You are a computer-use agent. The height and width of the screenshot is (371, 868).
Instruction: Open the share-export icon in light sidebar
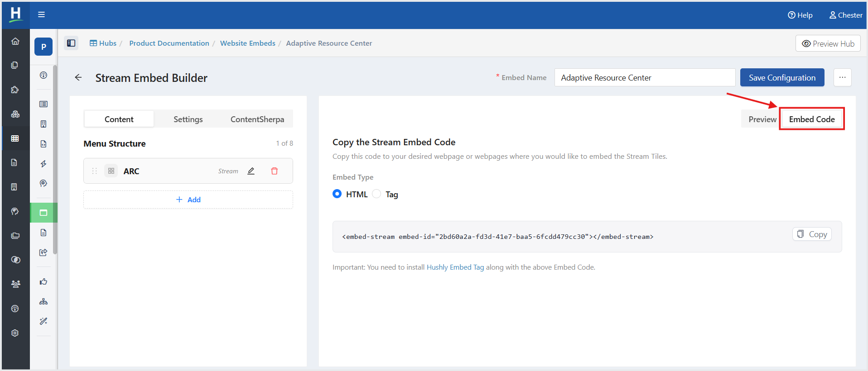click(43, 252)
